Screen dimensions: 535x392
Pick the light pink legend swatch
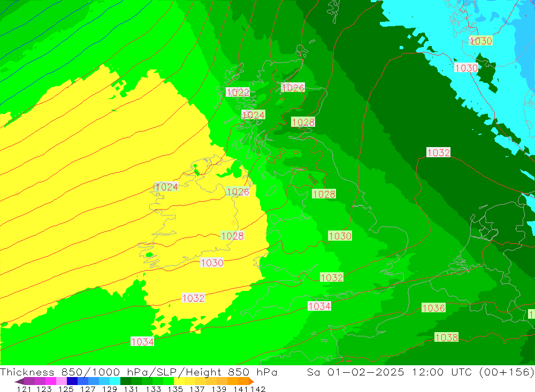click(x=62, y=381)
